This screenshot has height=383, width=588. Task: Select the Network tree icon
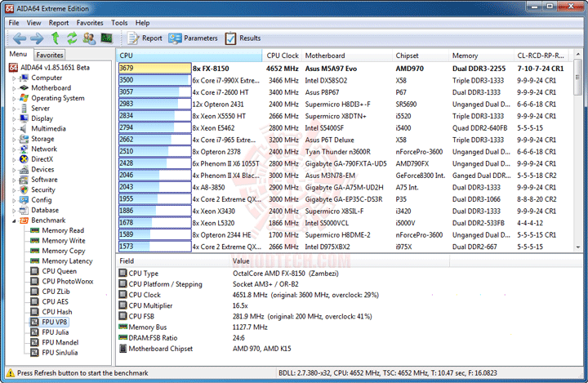click(24, 149)
